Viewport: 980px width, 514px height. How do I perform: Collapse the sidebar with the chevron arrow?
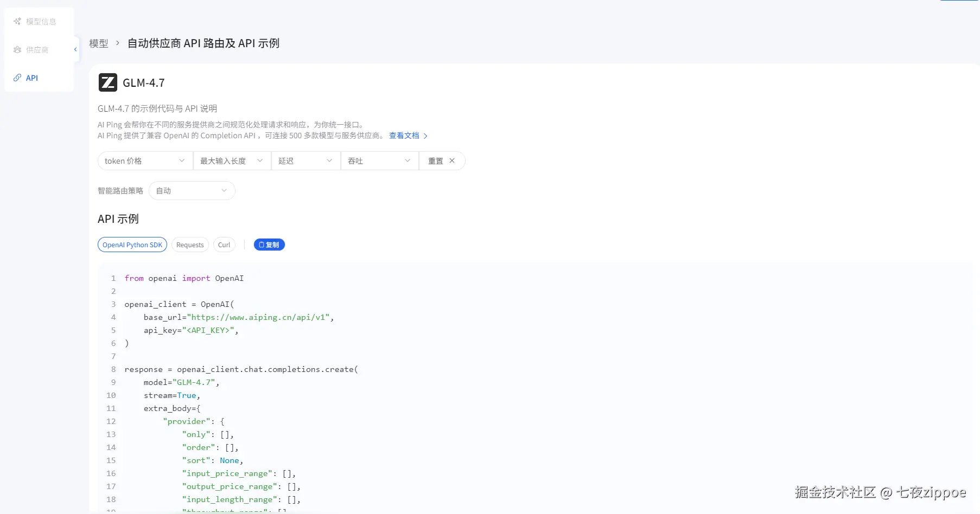point(75,49)
